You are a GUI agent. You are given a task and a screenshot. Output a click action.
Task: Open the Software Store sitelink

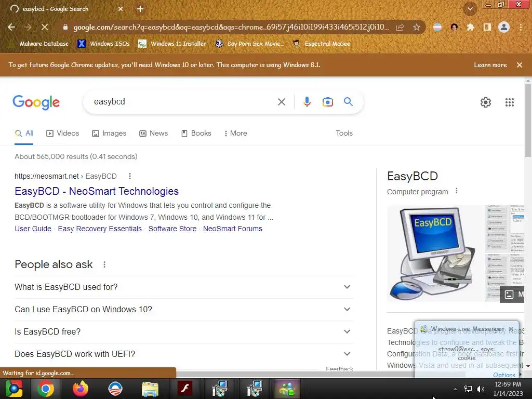coord(172,229)
